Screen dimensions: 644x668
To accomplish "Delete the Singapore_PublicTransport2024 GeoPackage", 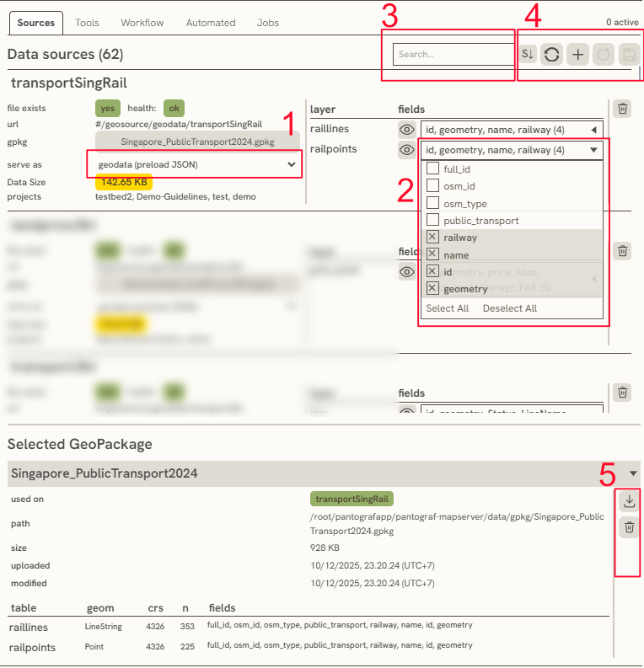I will (x=629, y=527).
